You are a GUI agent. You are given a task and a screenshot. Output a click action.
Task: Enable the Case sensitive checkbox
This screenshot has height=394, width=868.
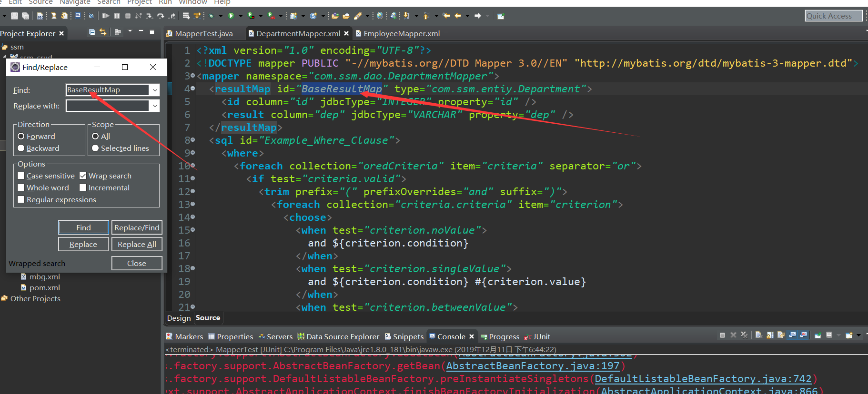[x=21, y=176]
